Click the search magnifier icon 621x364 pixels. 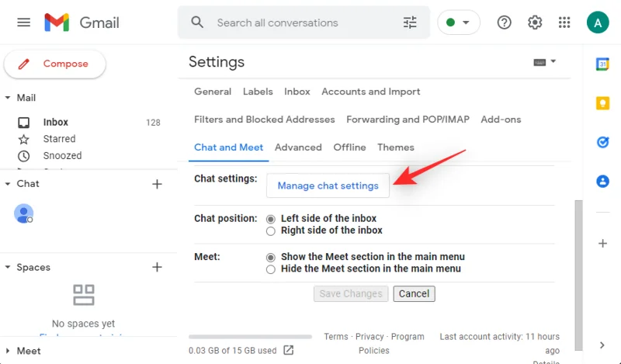point(197,23)
